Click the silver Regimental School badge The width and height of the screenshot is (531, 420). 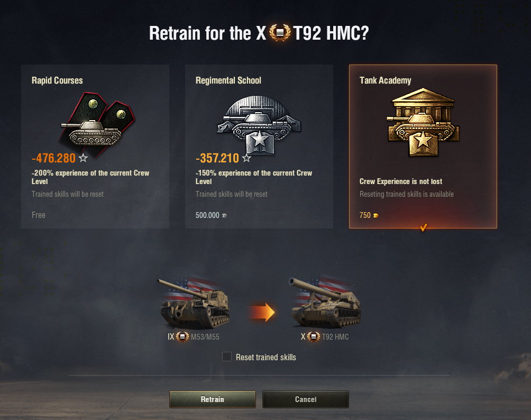click(259, 125)
